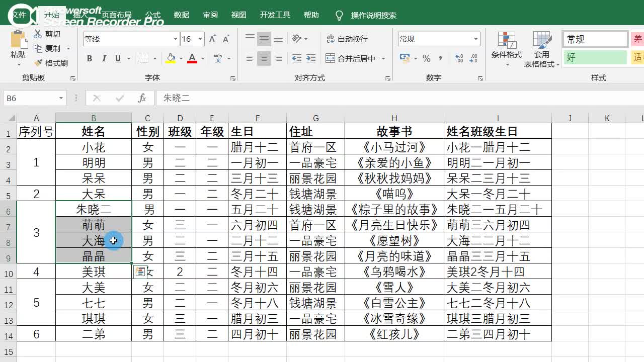644x362 pixels.
Task: Select the green 好 cell style swatch
Action: coord(595,57)
